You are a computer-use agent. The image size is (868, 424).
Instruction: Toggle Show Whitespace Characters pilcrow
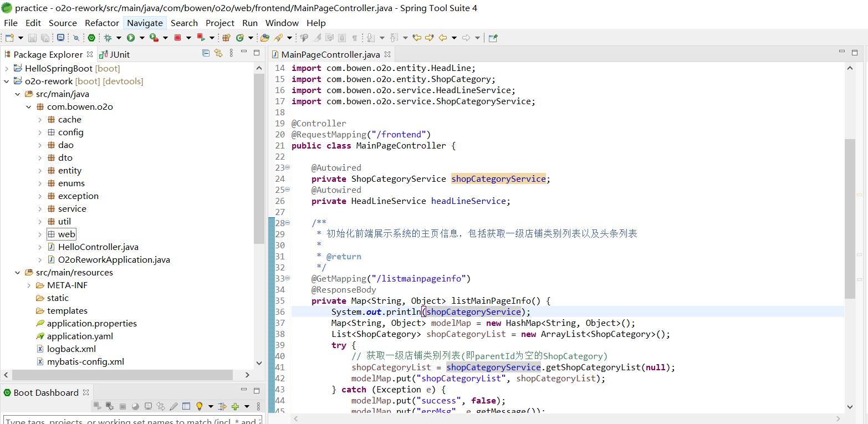click(355, 38)
